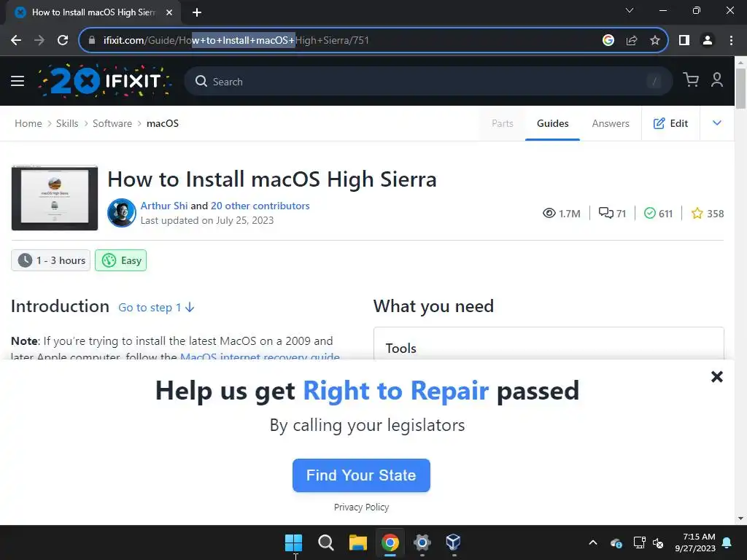Viewport: 747px width, 560px height.
Task: Open Settings from the taskbar
Action: tap(422, 542)
